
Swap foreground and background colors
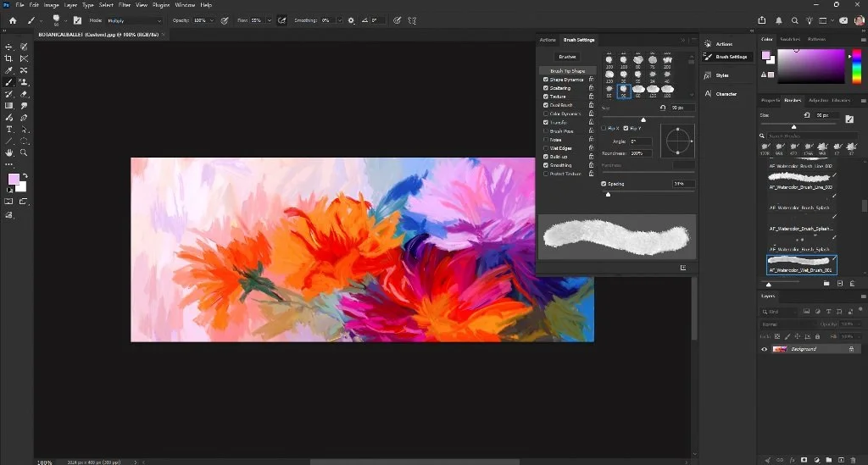coord(25,176)
